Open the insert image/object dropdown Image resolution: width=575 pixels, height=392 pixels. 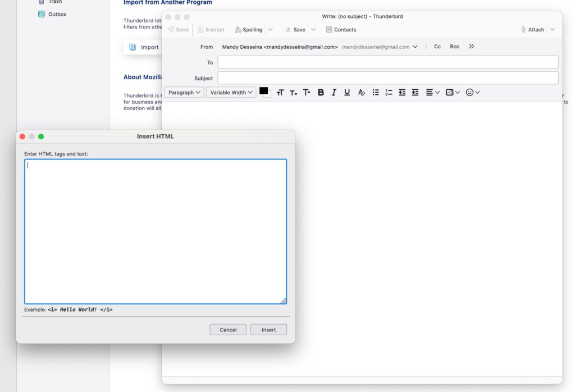coord(453,93)
